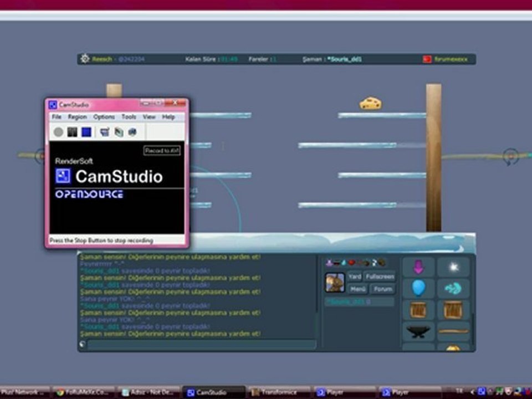532x399 pixels.
Task: Open the Transformice settings gear icon
Action: pyautogui.click(x=84, y=59)
